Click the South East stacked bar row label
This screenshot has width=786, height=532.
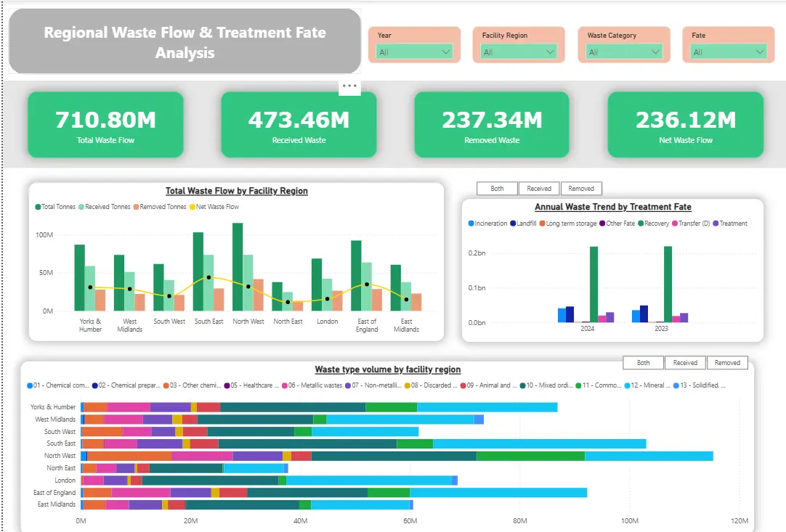click(61, 443)
